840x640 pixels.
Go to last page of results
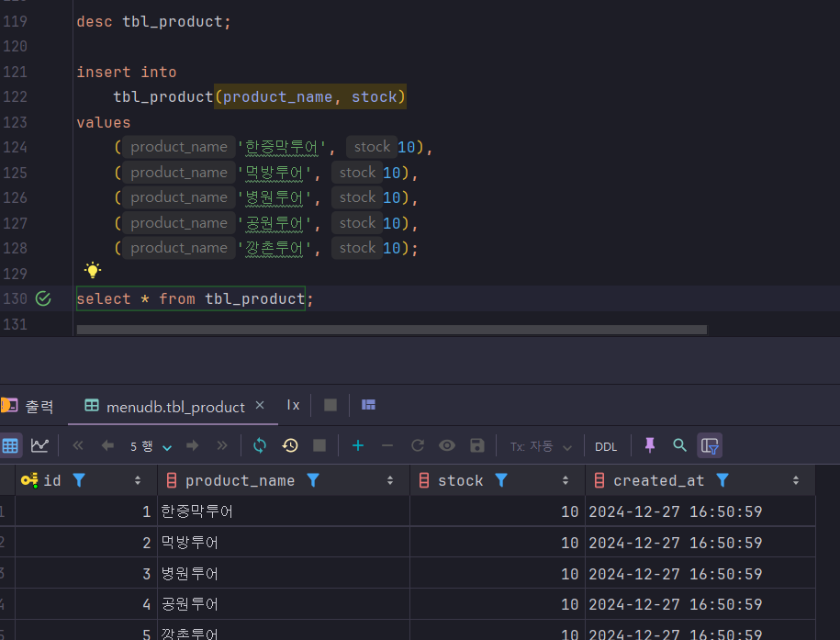(222, 445)
